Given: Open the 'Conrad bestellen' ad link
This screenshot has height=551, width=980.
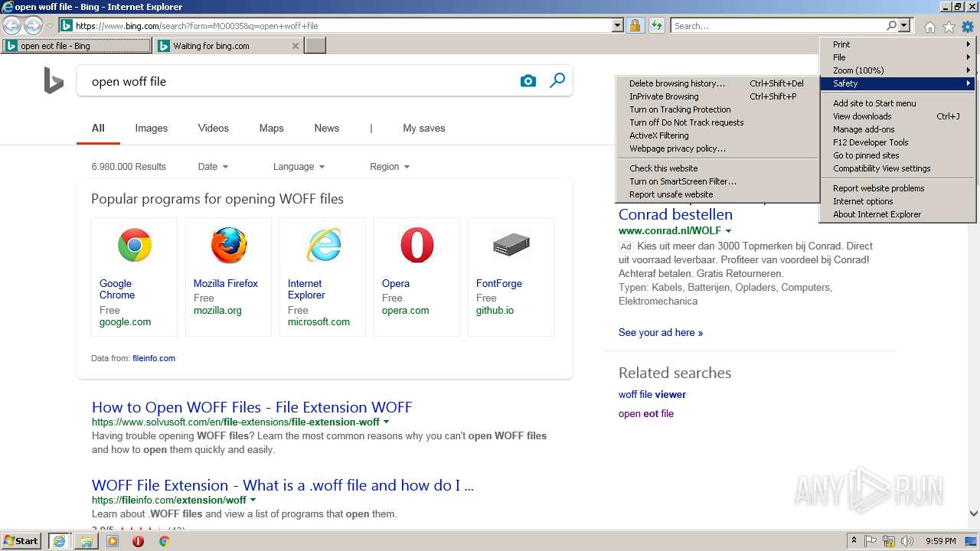Looking at the screenshot, I should click(675, 215).
